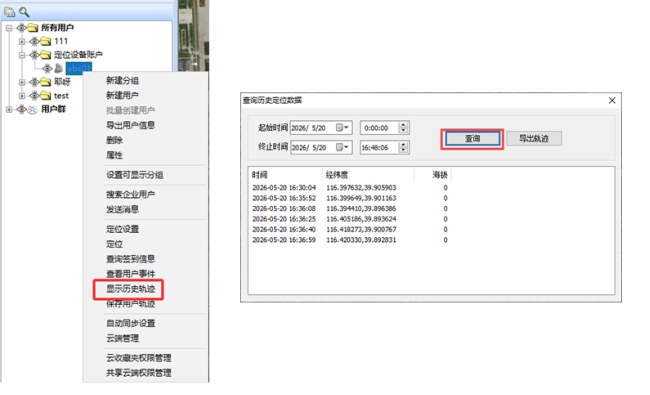Open 自动同步设置 menu entry

(131, 323)
